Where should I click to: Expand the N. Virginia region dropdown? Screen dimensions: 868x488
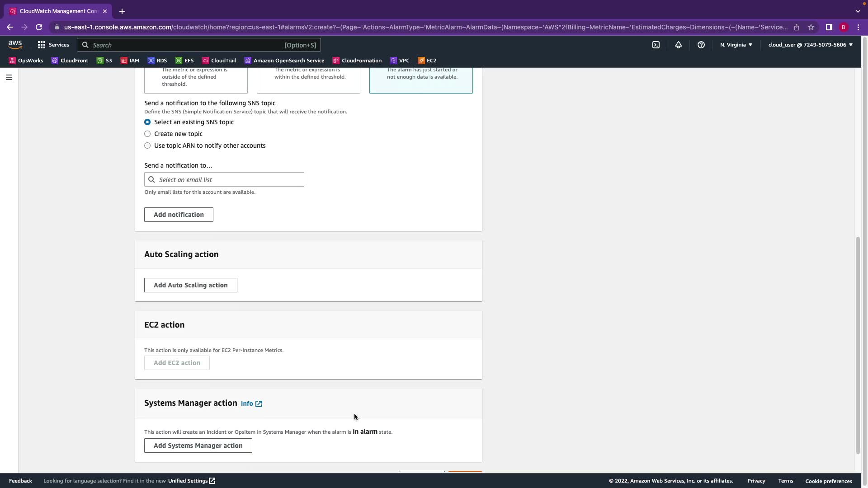[x=736, y=45]
